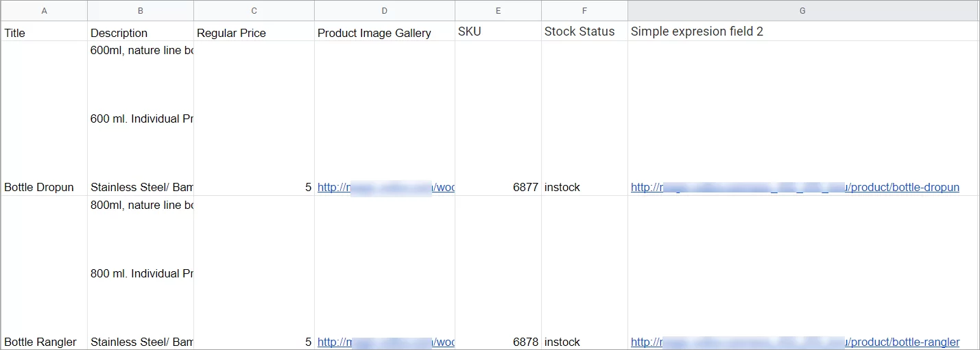Open the bottle-dropun product link

(x=904, y=188)
